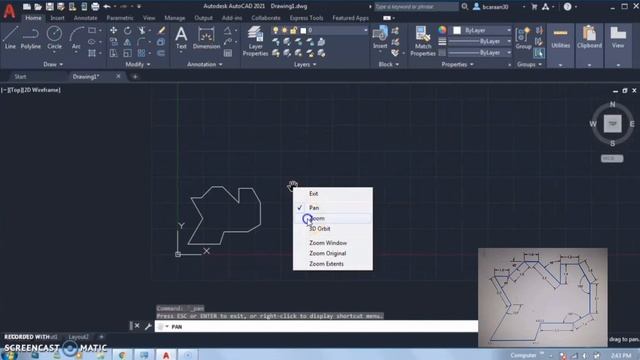Click the Group icon
The height and width of the screenshot is (360, 640).
point(523,38)
